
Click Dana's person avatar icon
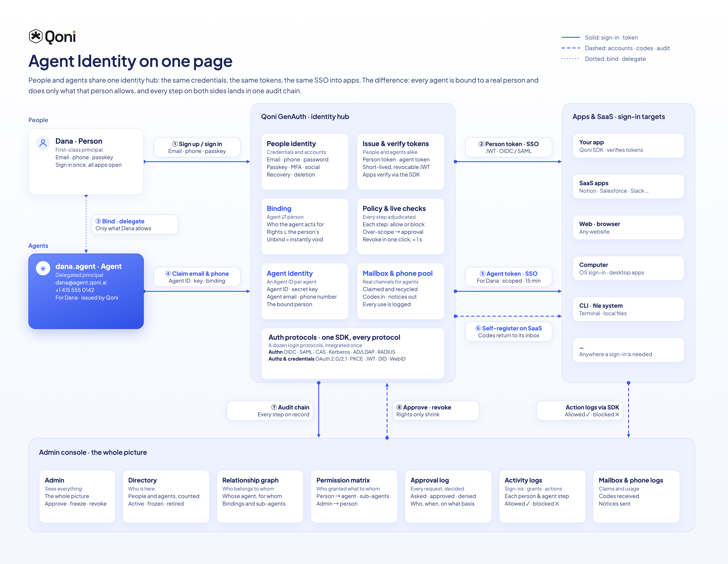pyautogui.click(x=43, y=143)
